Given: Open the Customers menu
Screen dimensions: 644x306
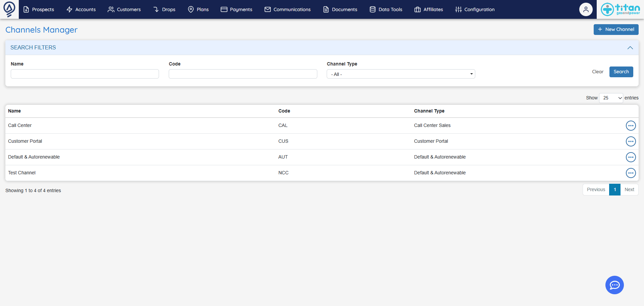Looking at the screenshot, I should click(124, 9).
